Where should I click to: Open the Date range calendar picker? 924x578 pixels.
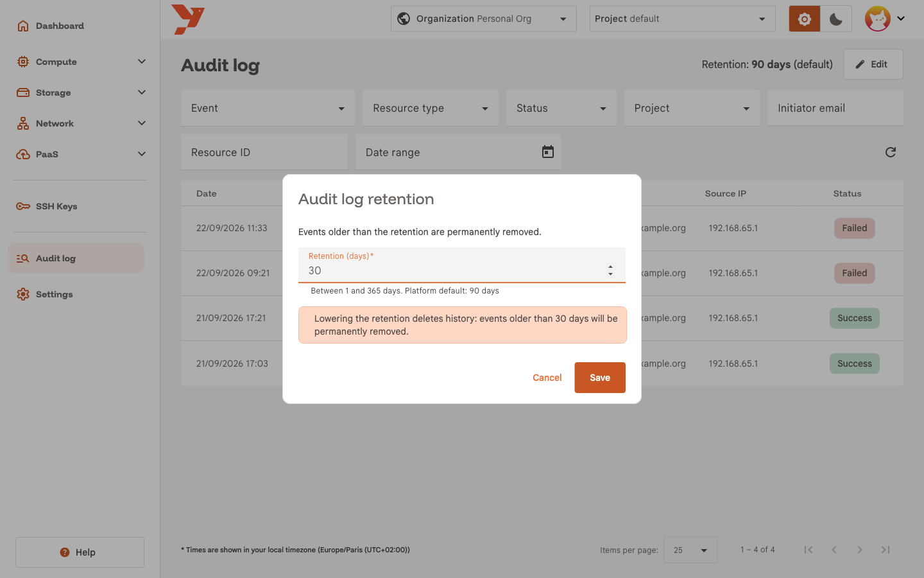548,152
